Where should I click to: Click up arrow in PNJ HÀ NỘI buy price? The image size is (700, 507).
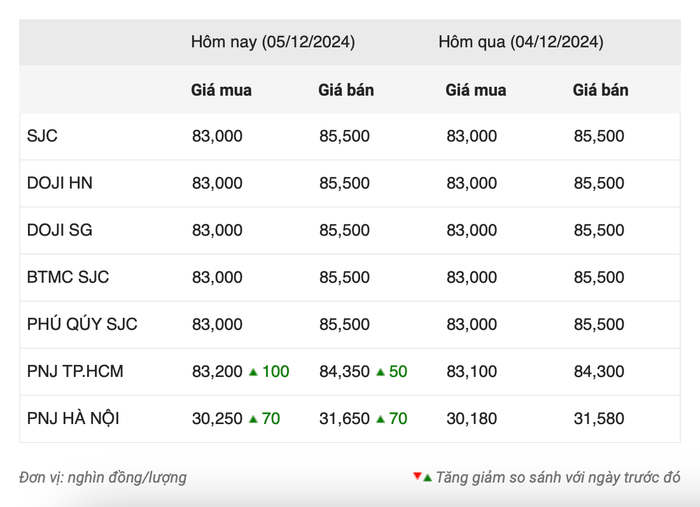tap(253, 419)
